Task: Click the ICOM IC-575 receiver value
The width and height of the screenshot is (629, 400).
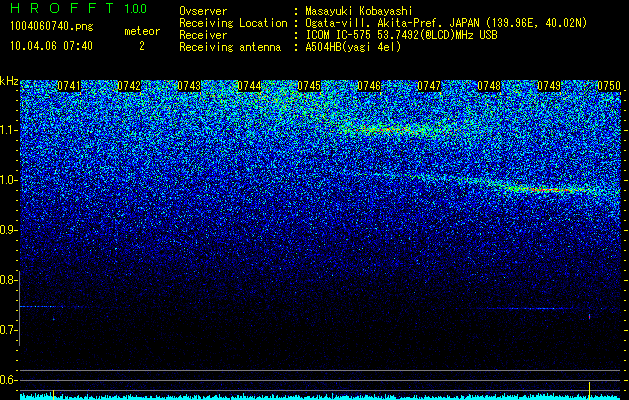Action: (402, 35)
